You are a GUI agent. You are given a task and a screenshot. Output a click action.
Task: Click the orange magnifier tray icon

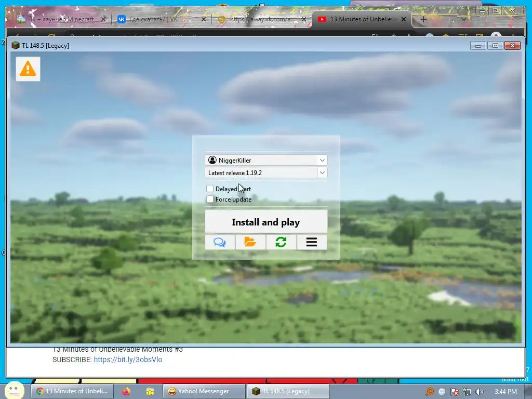430,392
